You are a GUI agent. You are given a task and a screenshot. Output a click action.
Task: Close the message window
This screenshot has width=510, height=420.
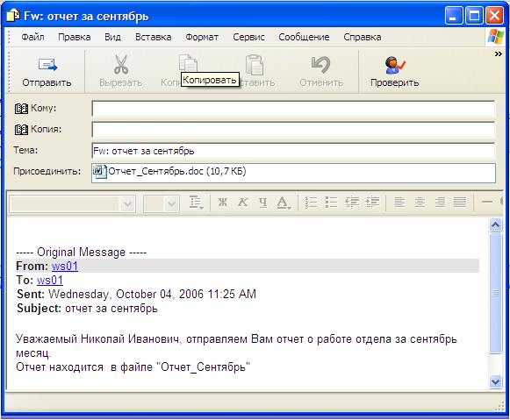(494, 16)
